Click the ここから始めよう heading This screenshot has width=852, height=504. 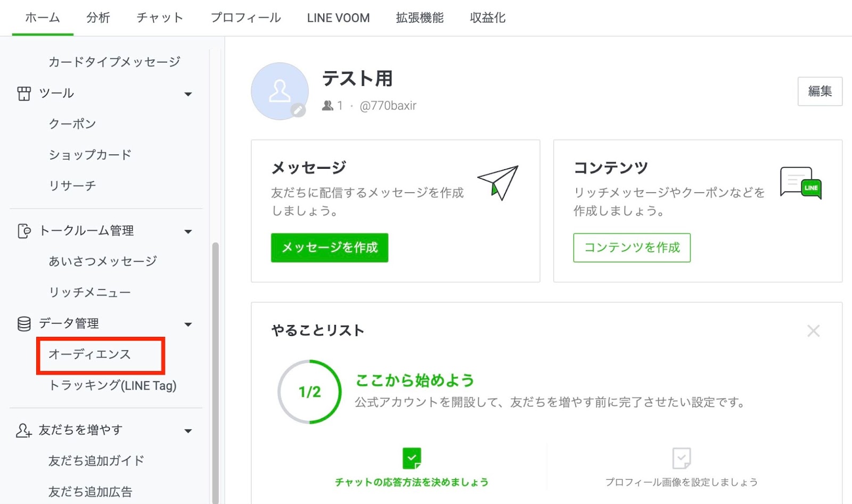(415, 381)
